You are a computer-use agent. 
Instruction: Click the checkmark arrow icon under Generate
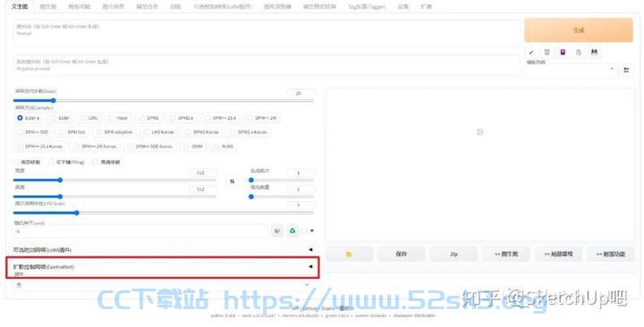tap(531, 53)
